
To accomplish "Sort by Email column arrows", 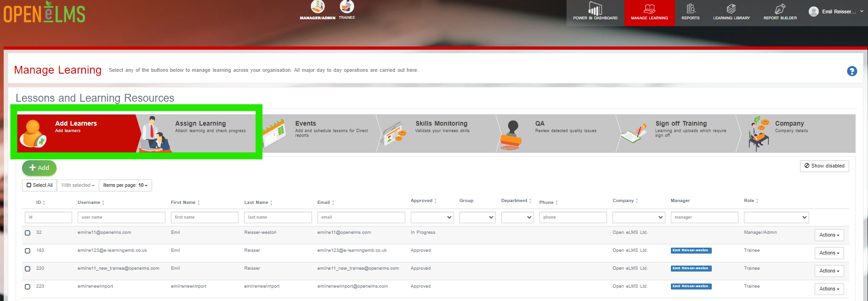I will click(x=333, y=203).
